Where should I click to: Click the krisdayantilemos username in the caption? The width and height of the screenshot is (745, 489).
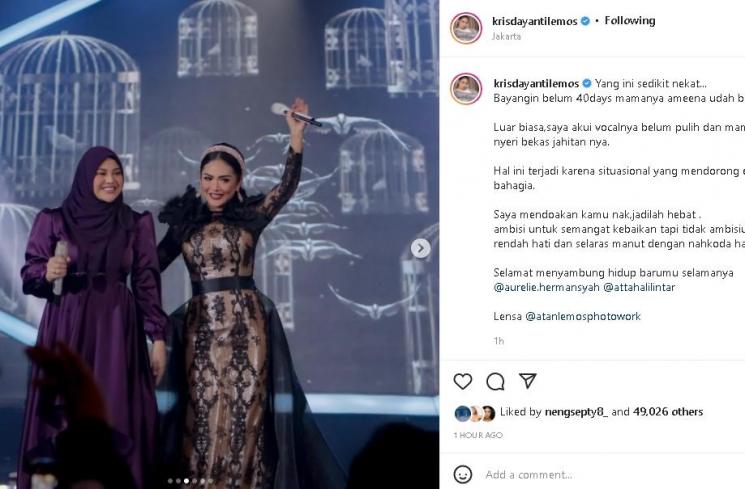(x=536, y=84)
